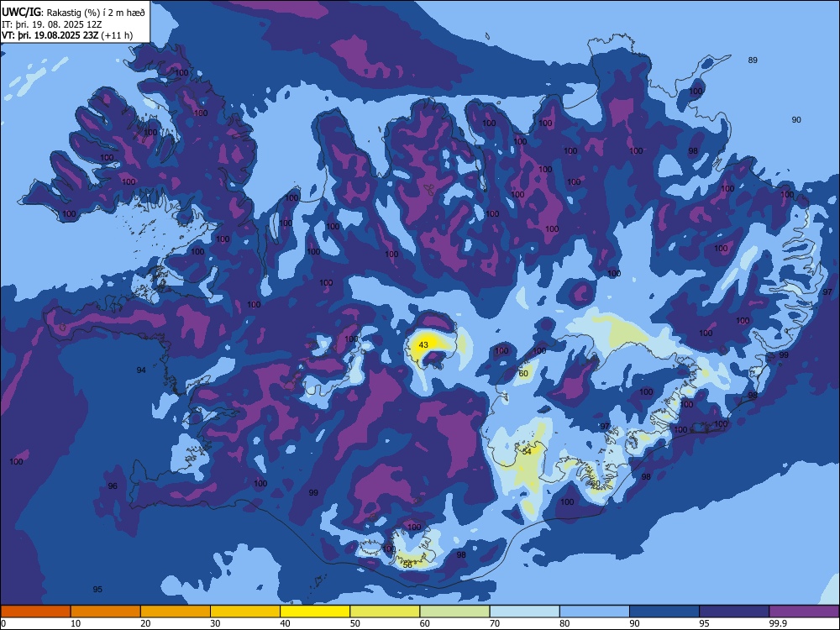Select the golden 30–40 legend swatch

(x=245, y=612)
